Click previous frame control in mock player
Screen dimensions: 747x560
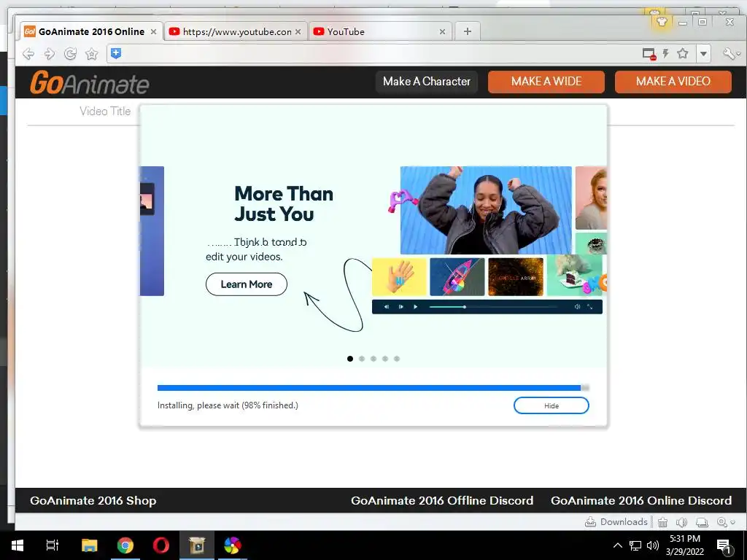pyautogui.click(x=387, y=307)
